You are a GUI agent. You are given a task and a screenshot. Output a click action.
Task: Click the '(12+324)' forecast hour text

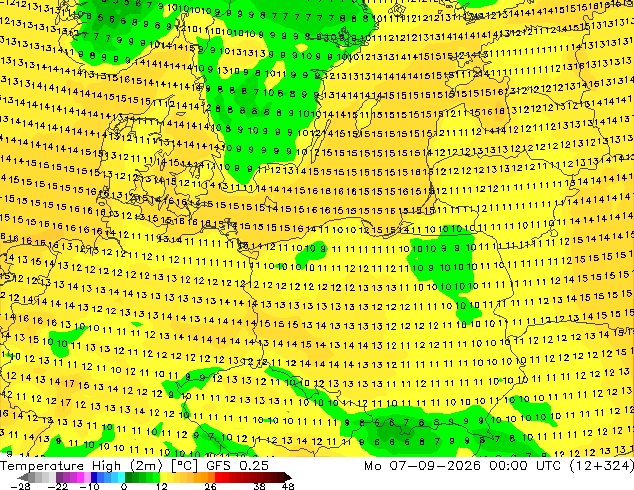pyautogui.click(x=602, y=466)
